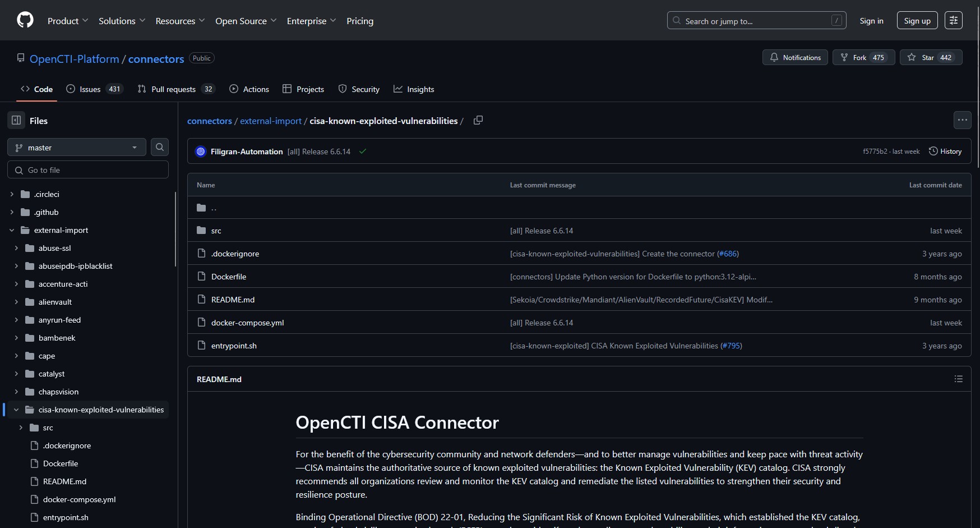The height and width of the screenshot is (528, 980).
Task: Open the f5775b2 commit hash link
Action: (875, 151)
